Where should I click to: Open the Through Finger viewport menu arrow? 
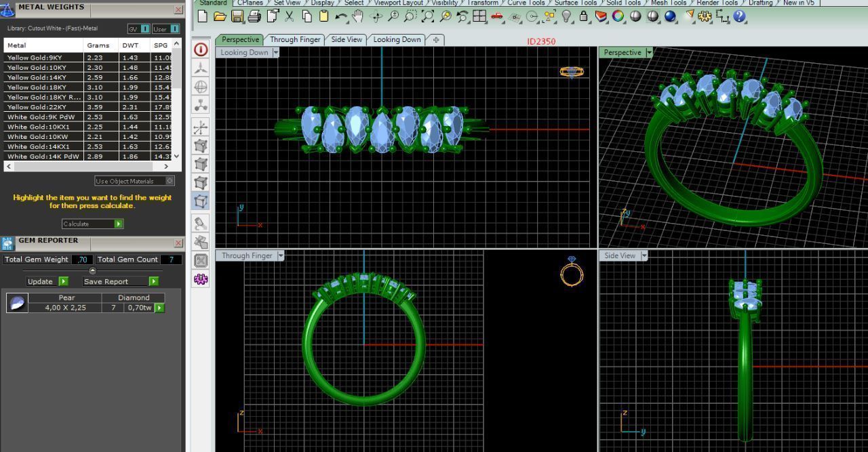point(281,256)
